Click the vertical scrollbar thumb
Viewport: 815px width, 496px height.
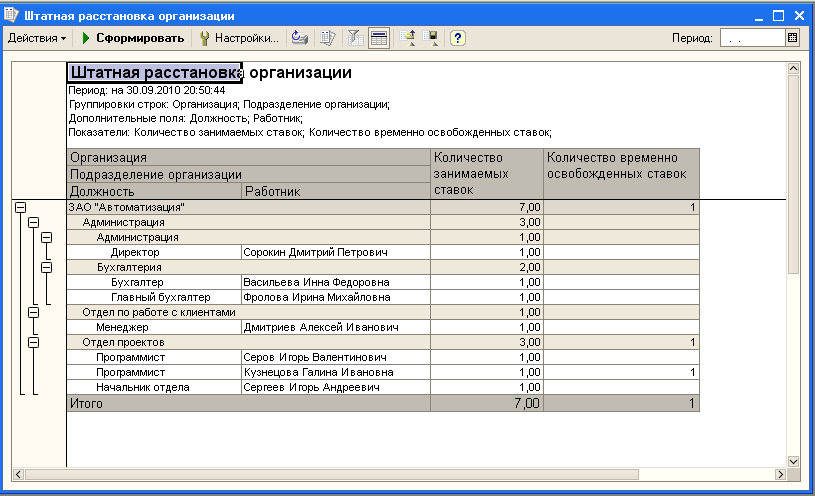(x=793, y=174)
